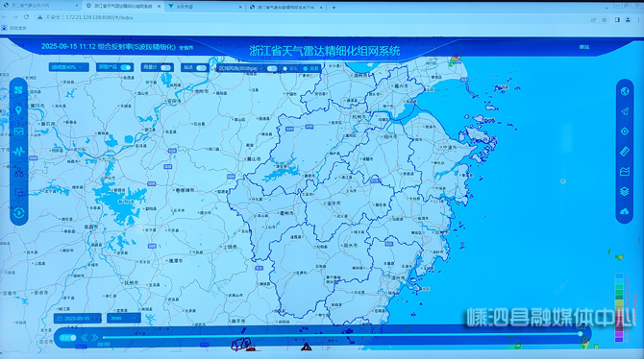Select the 风羽 radio option
Viewport: 644px width, 359px height.
click(x=310, y=68)
